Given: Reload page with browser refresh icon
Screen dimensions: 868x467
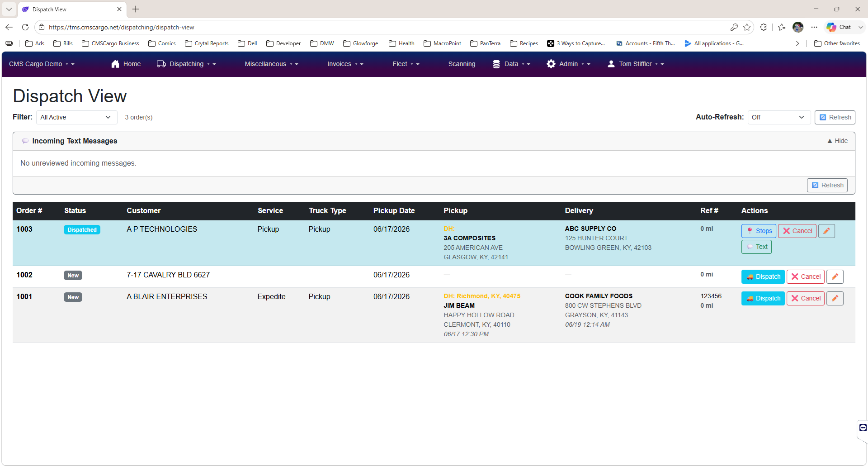Looking at the screenshot, I should click(x=25, y=27).
